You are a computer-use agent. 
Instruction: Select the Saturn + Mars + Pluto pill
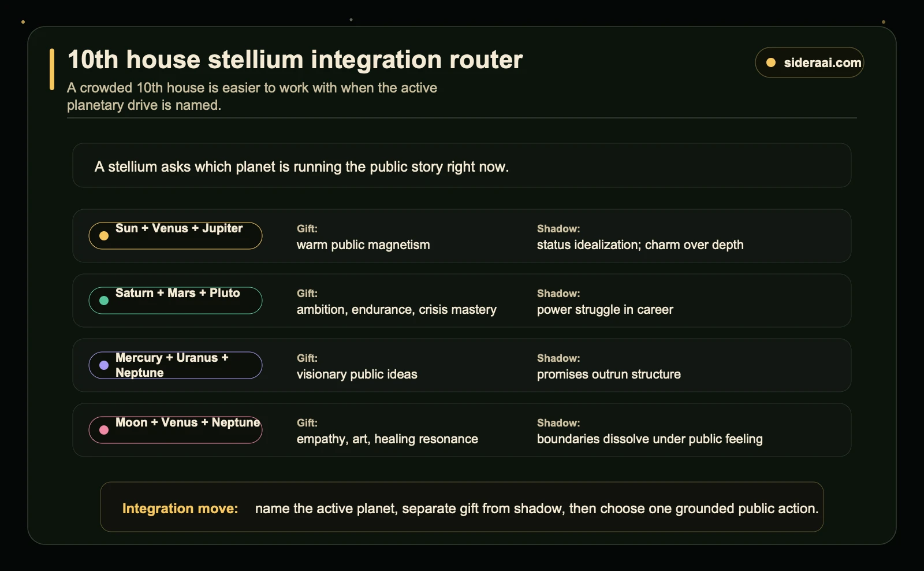point(176,301)
